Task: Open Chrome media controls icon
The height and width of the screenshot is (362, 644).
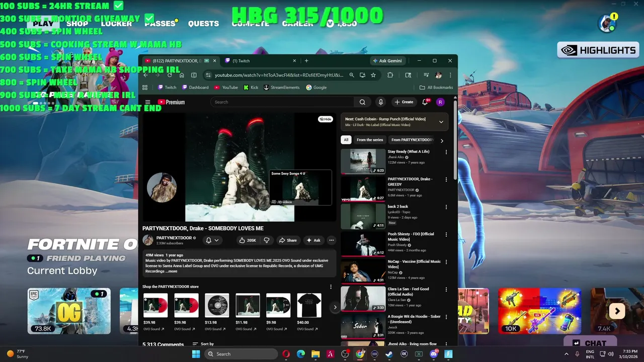Action: click(x=426, y=75)
